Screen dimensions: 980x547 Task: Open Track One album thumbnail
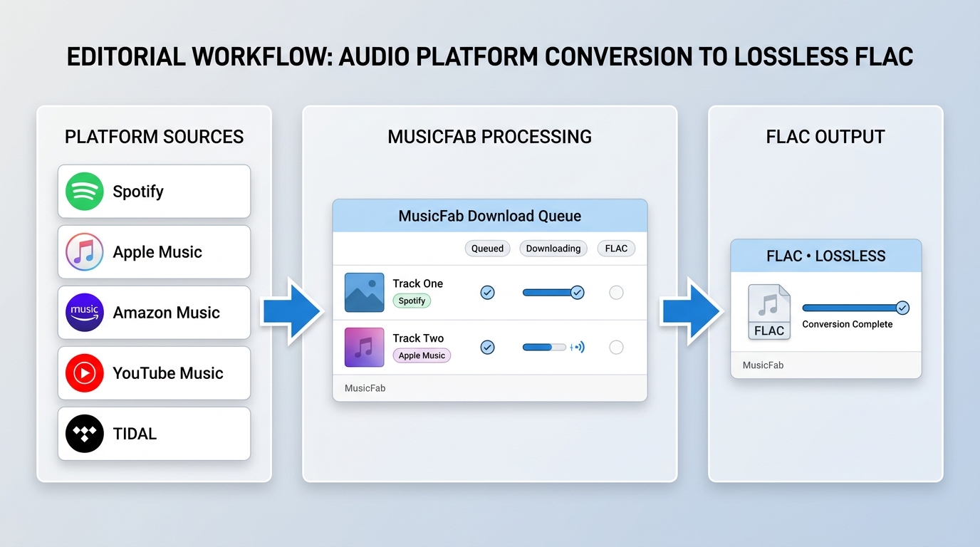coord(364,292)
